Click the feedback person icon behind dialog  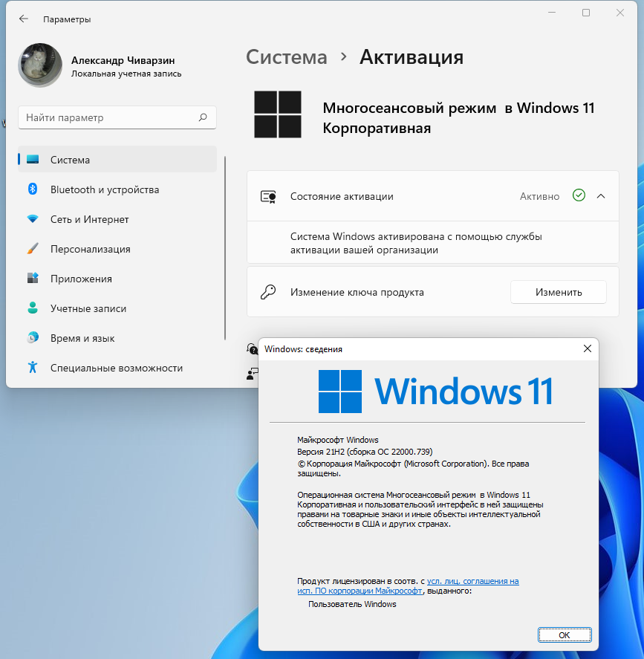[252, 374]
